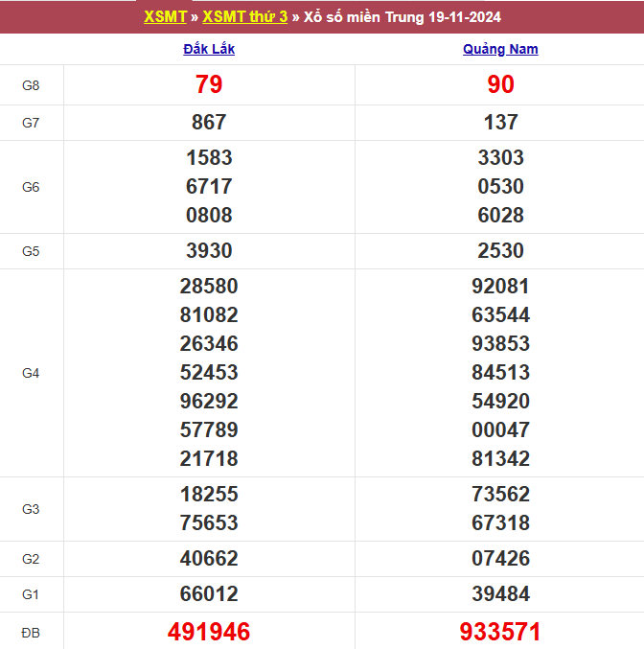Click G4 number 52453
Viewport: 644px width, 649px height.
click(209, 372)
